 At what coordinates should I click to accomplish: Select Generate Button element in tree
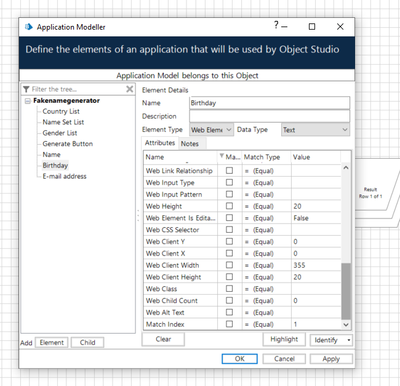(x=68, y=144)
